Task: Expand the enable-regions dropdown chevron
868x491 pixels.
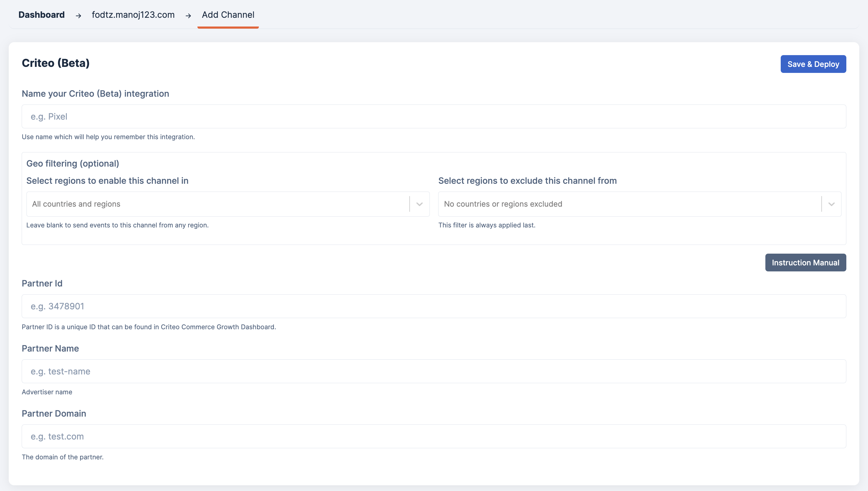Action: 420,204
